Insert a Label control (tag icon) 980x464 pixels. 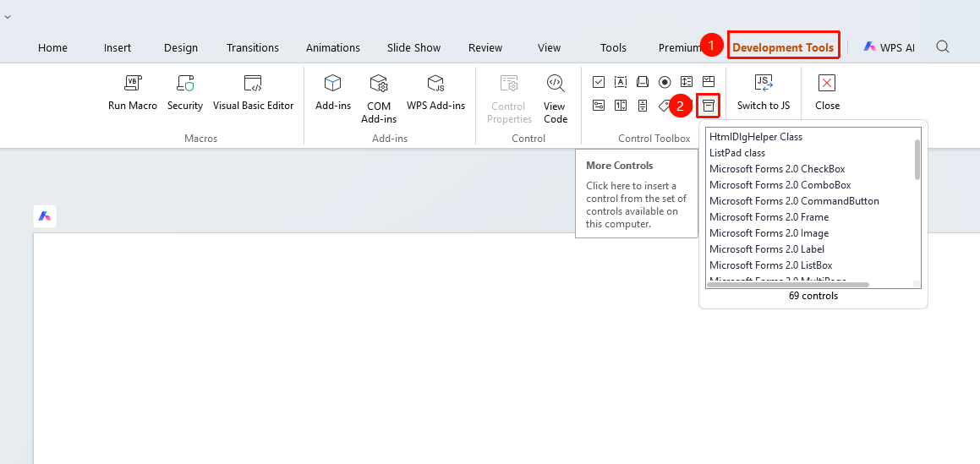[x=664, y=106]
